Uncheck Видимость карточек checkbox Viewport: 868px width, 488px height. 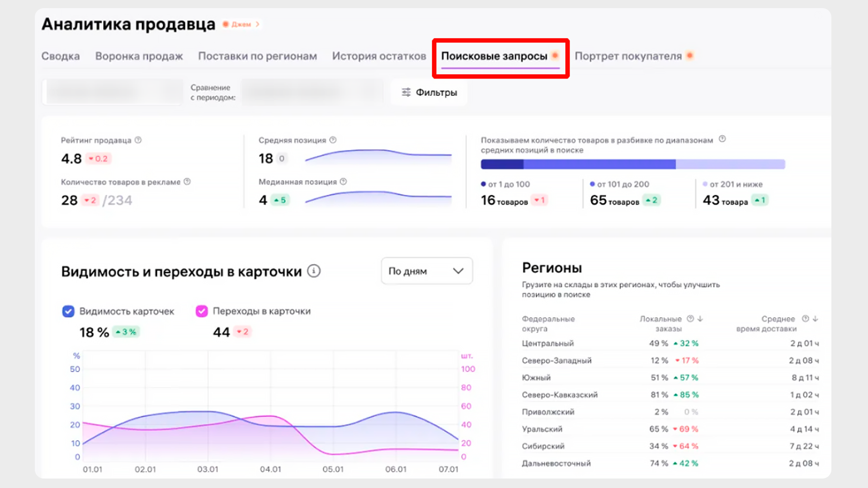pyautogui.click(x=68, y=311)
